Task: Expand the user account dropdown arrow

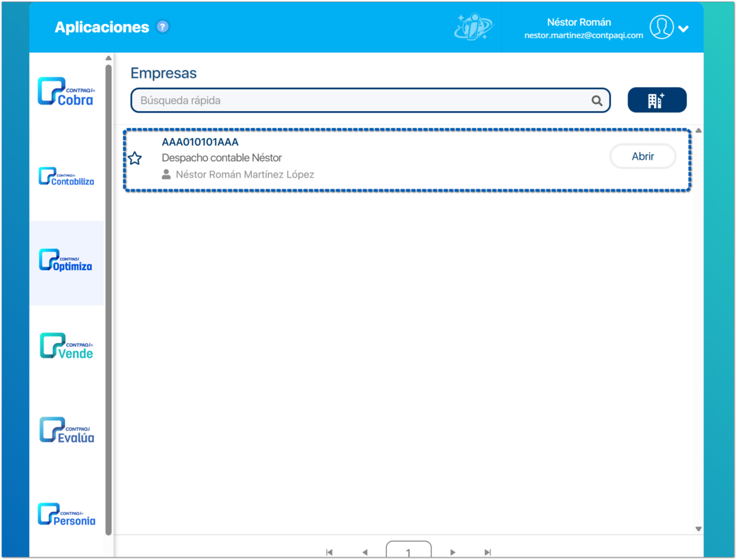Action: (683, 29)
